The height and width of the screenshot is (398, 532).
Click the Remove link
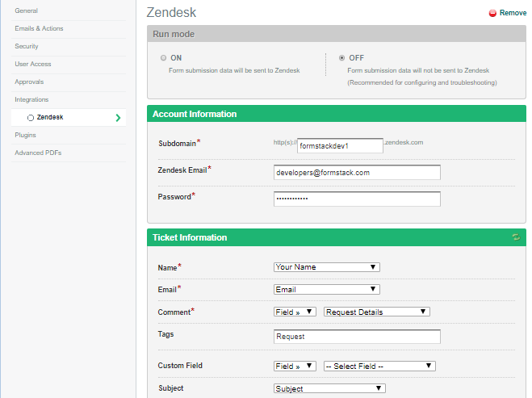(x=513, y=14)
